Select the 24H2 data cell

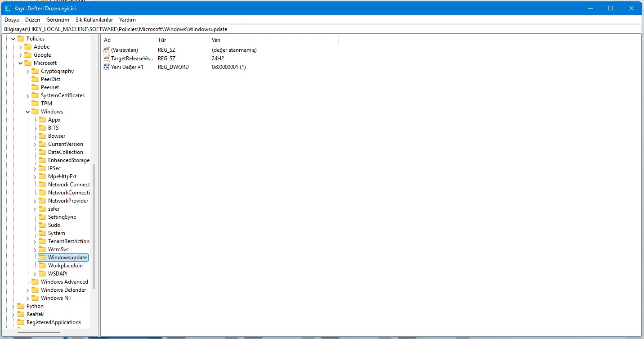(x=218, y=59)
